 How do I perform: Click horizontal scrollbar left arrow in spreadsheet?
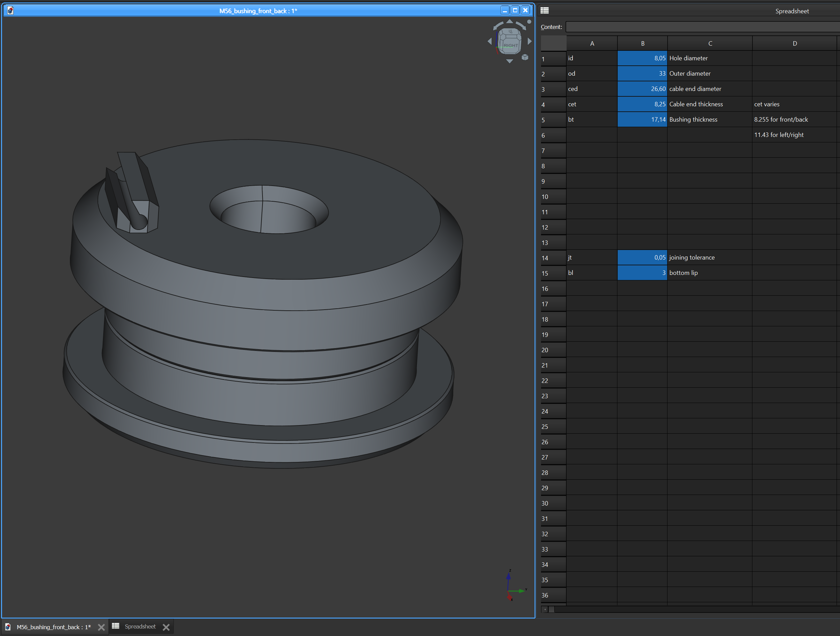point(545,609)
